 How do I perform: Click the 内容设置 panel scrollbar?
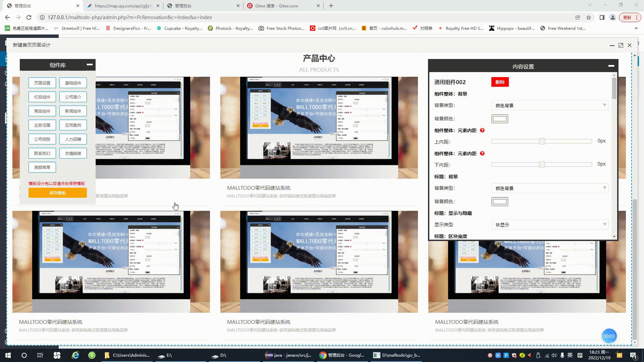pyautogui.click(x=614, y=88)
